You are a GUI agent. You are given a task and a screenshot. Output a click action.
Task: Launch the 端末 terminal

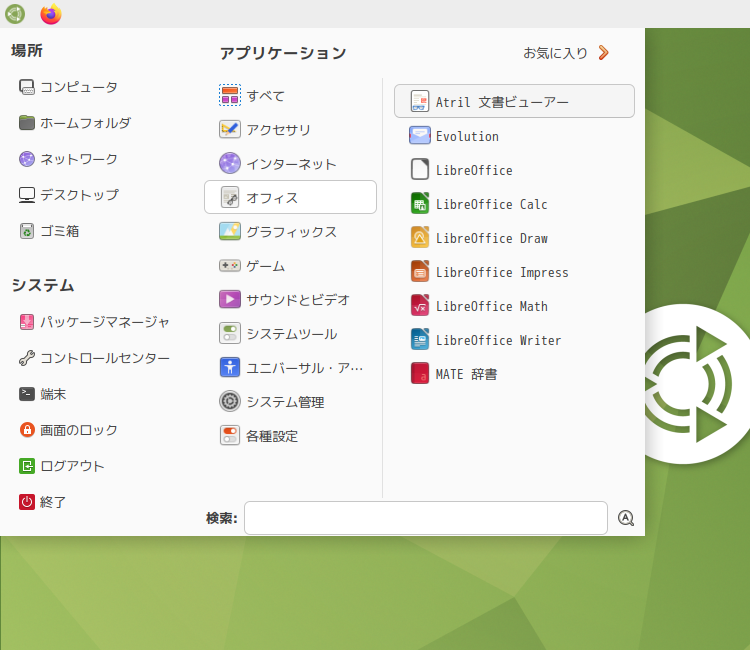(43, 394)
